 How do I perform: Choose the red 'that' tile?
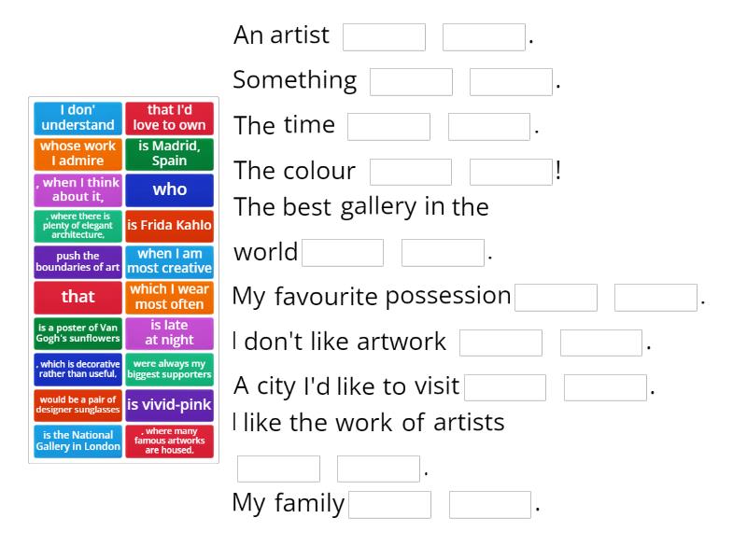point(78,297)
